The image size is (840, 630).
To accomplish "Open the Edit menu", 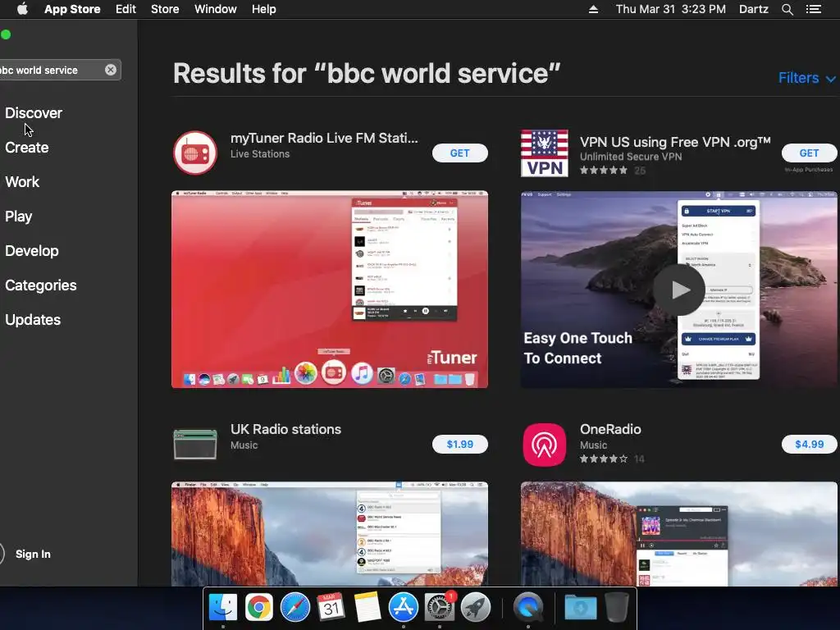I will (x=126, y=9).
